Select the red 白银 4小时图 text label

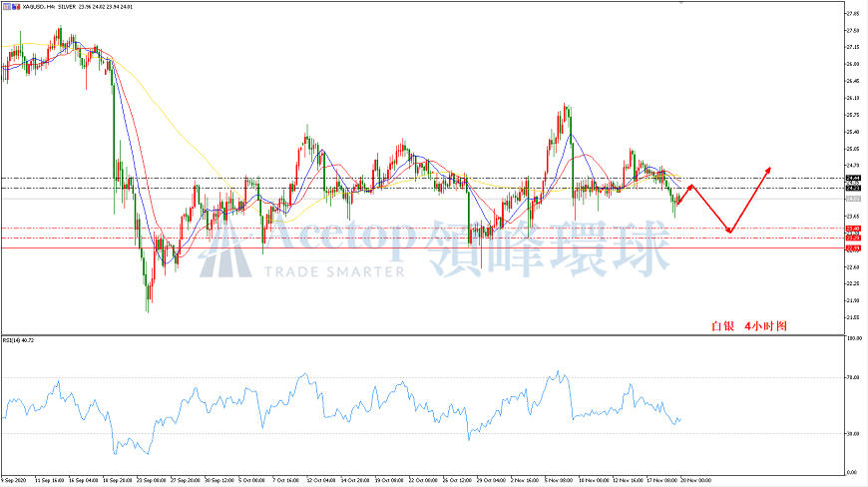click(749, 326)
